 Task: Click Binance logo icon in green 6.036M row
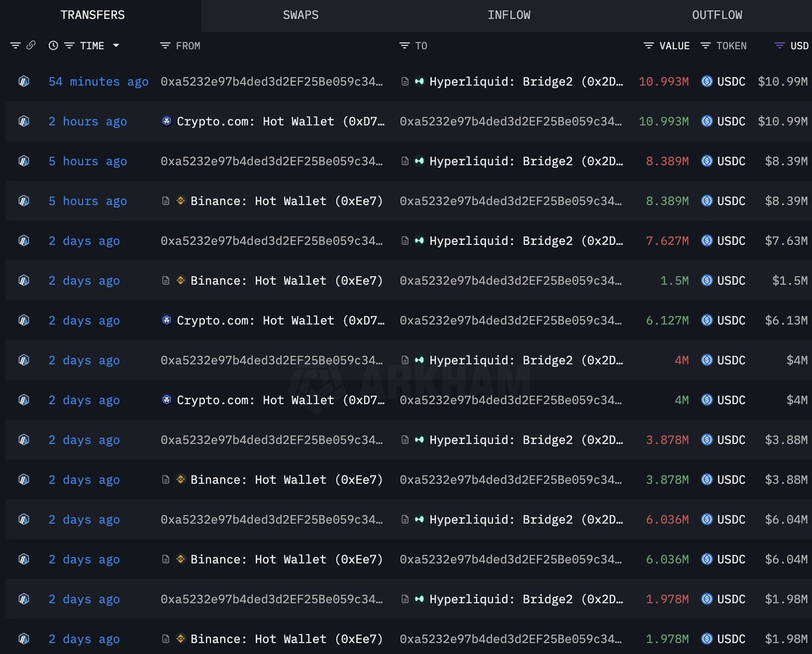[x=181, y=560]
